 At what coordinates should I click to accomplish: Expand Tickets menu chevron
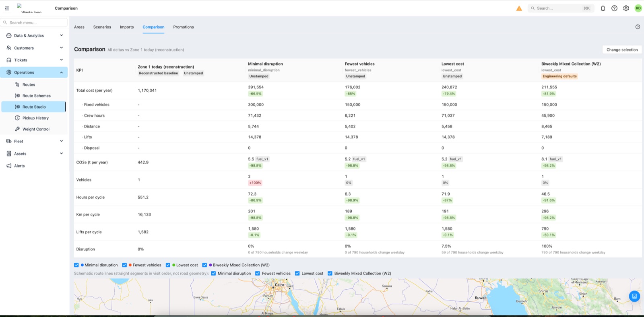(62, 60)
